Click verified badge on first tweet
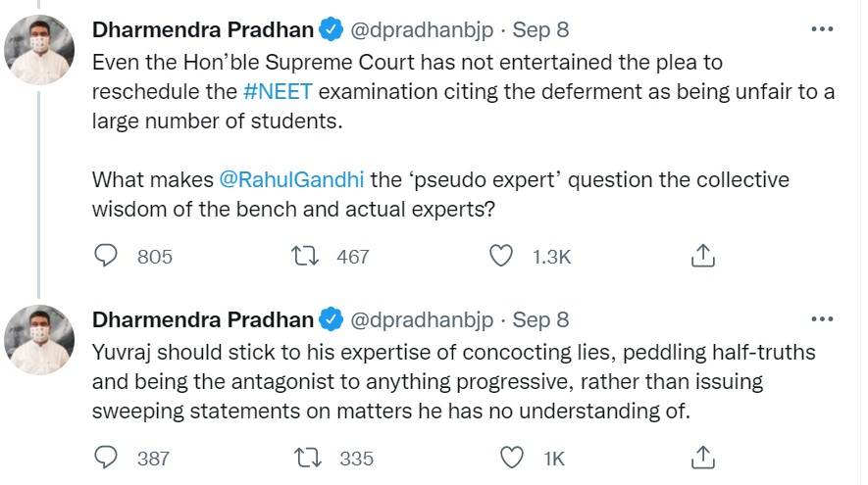868x485 pixels. (x=332, y=30)
